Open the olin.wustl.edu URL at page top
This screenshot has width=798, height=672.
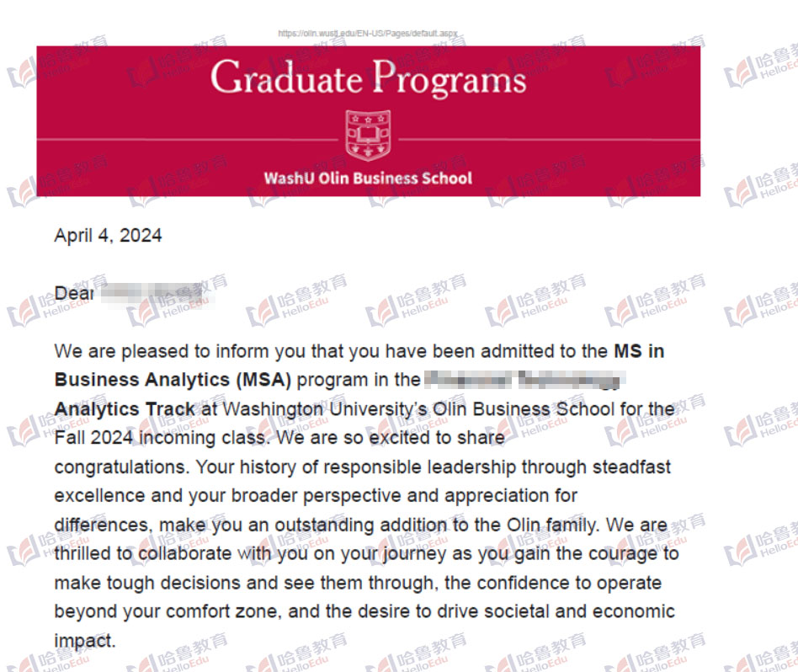tap(368, 34)
